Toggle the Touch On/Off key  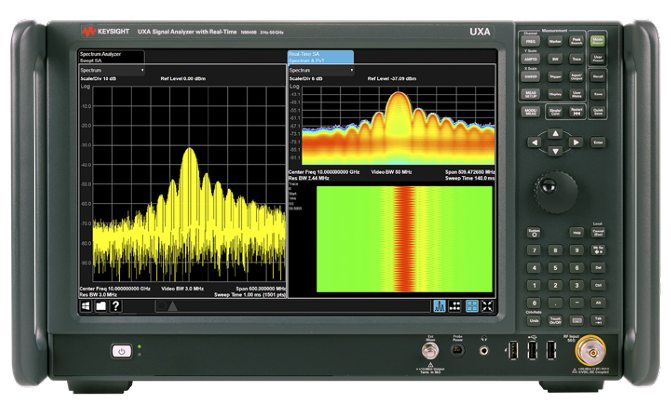point(555,320)
